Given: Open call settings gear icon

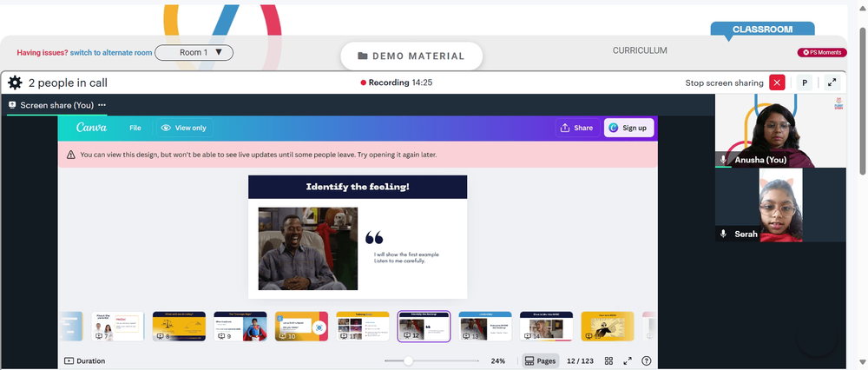Looking at the screenshot, I should pos(15,83).
